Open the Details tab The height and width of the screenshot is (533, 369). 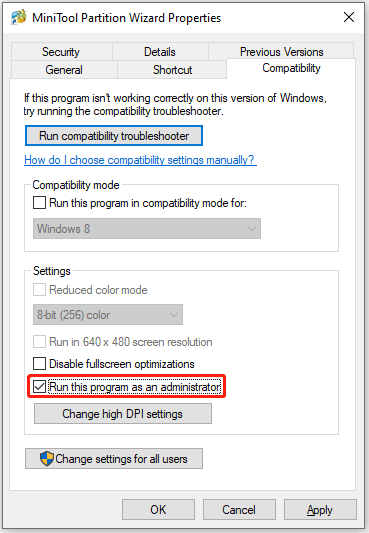(x=160, y=52)
